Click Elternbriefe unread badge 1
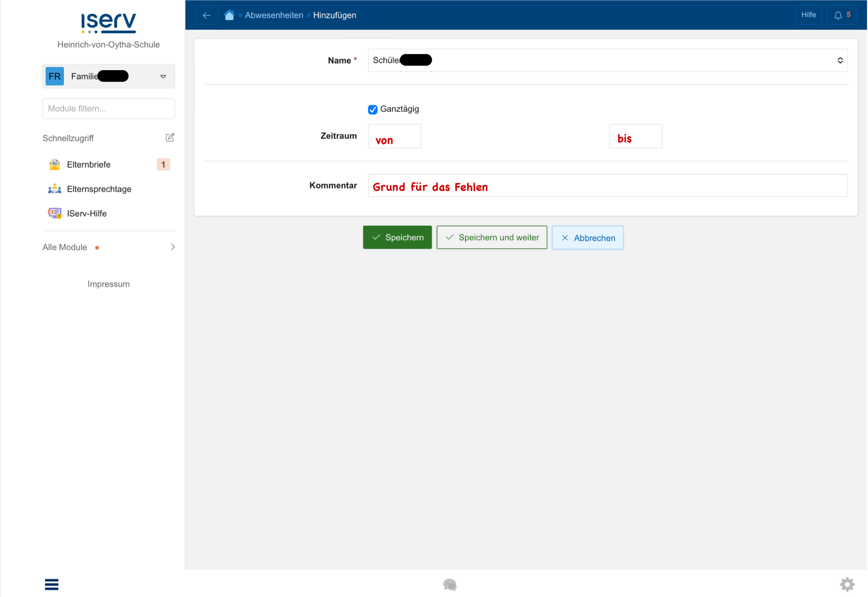Image resolution: width=868 pixels, height=597 pixels. (163, 164)
